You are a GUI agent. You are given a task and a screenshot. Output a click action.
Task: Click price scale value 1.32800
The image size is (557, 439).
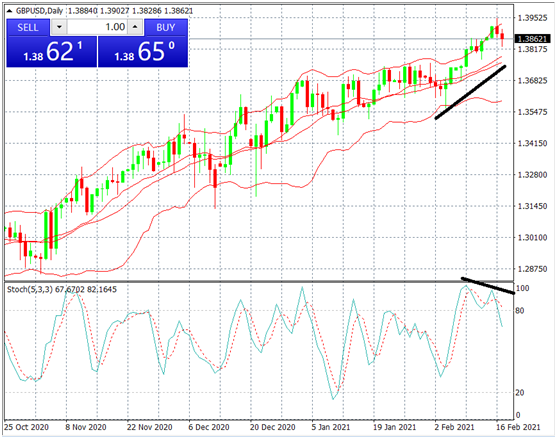[x=532, y=175]
